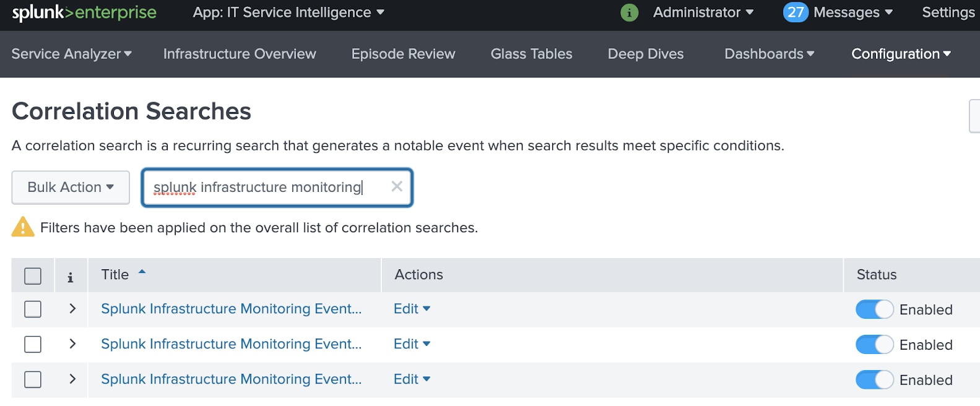Click the 'Filters have been applied' notice text
Screen dimensions: 980x406
coord(259,228)
